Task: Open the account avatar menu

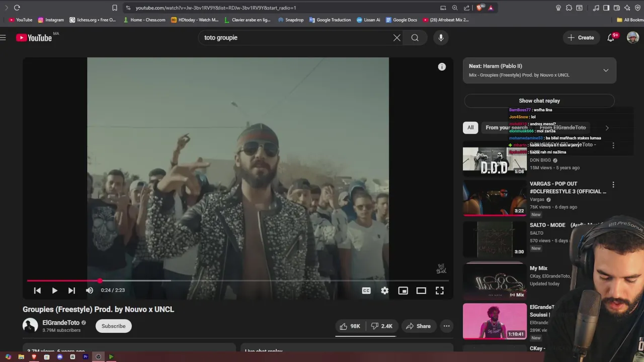Action: 633,38
